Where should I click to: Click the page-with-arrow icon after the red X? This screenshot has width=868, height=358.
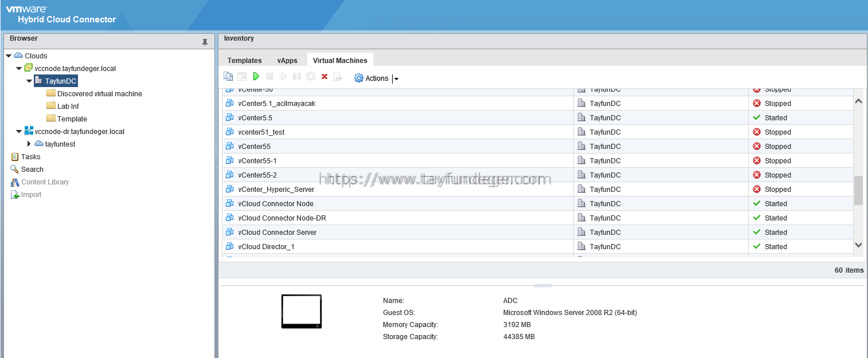(338, 77)
